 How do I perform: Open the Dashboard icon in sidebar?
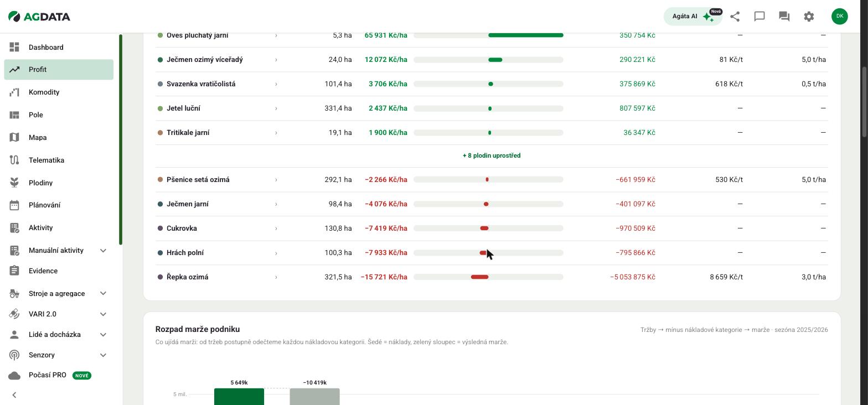click(14, 47)
